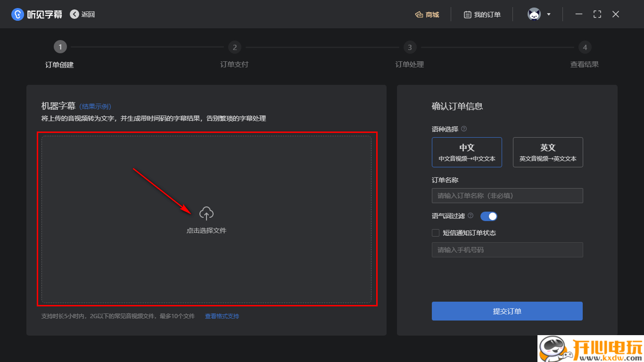644x362 pixels.
Task: Click the help icon beside 语气词过滤
Action: click(471, 216)
